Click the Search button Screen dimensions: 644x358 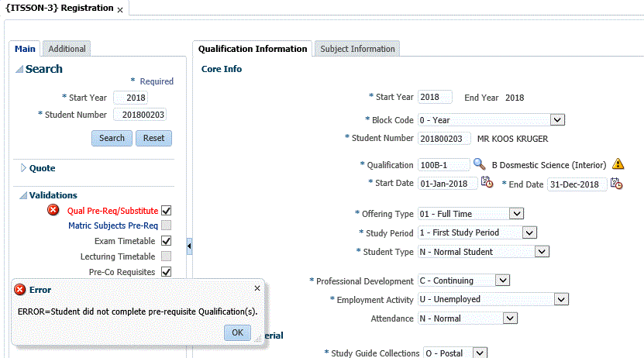pos(112,138)
